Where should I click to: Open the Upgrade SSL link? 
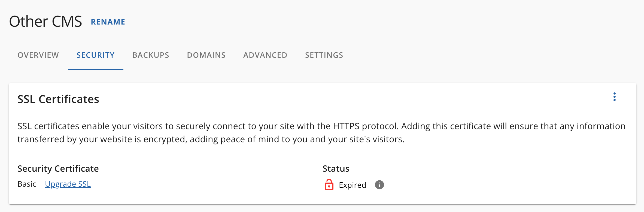68,184
